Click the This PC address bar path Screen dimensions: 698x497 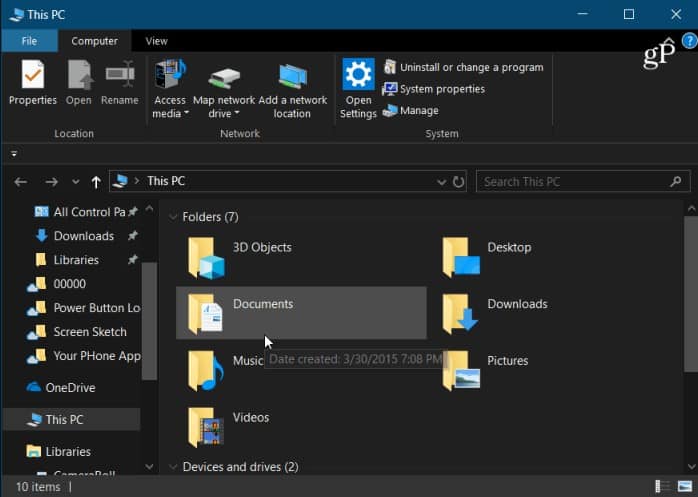[166, 181]
